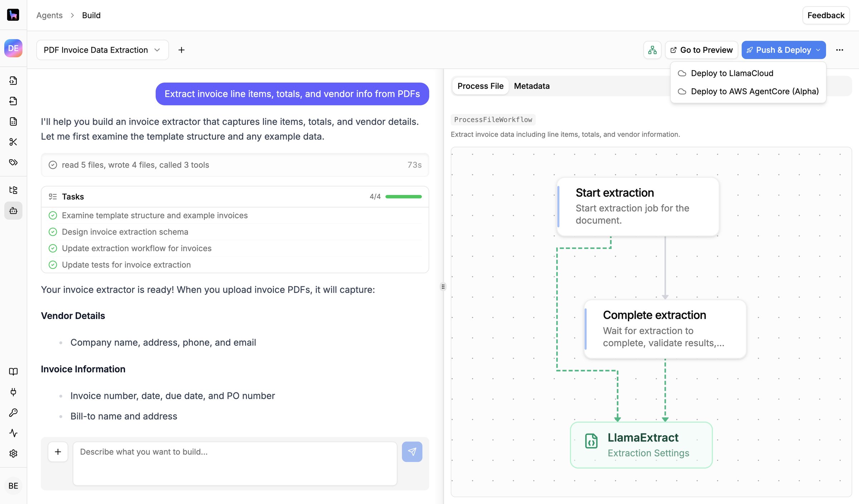Click the plus attach button beside chat input
This screenshot has width=859, height=504.
[x=58, y=452]
